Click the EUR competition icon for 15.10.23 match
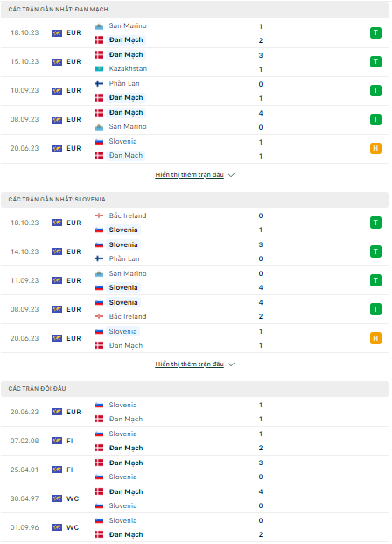Screen dimensions: 392x544 pos(57,61)
